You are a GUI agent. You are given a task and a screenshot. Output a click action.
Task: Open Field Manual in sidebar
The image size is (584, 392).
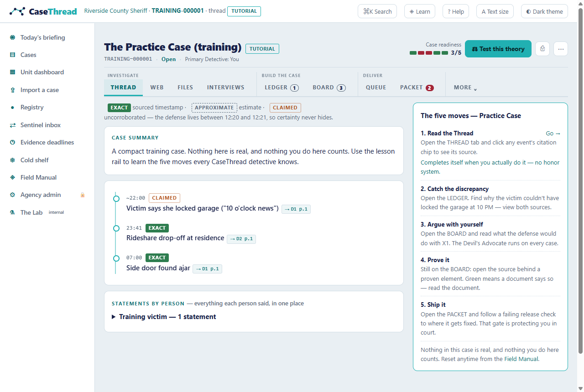tap(38, 177)
